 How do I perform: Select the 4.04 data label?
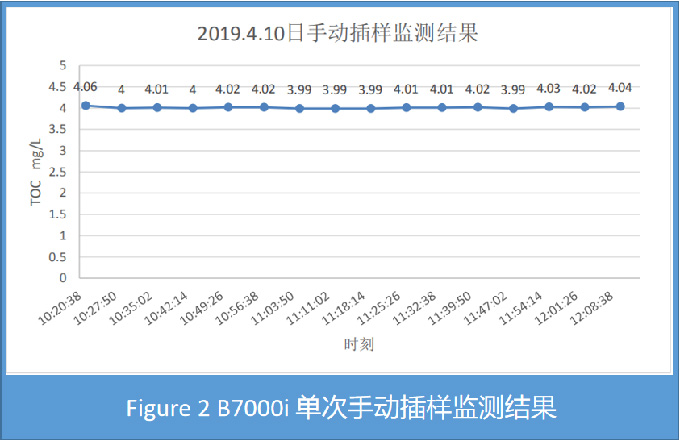pos(620,88)
